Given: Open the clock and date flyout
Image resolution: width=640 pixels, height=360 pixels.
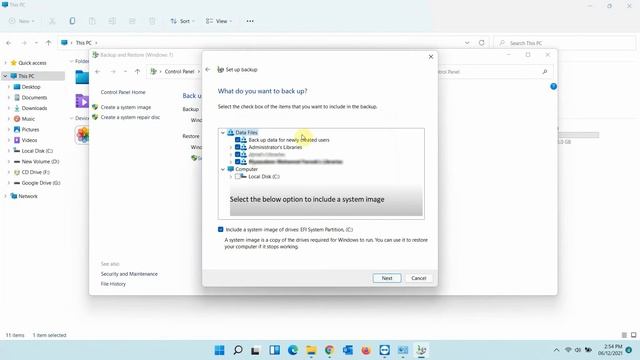Looking at the screenshot, I should 610,350.
